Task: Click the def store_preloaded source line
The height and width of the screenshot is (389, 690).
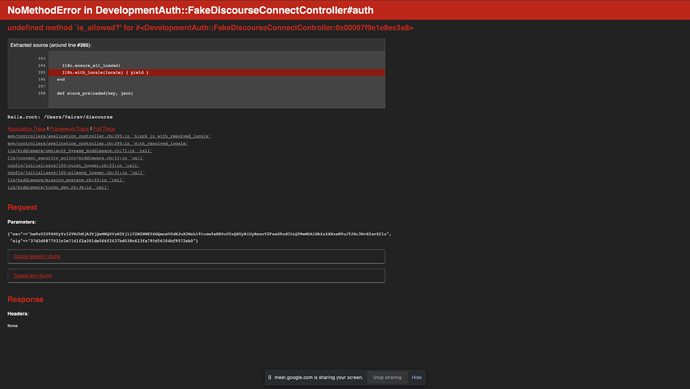Action: tap(95, 93)
